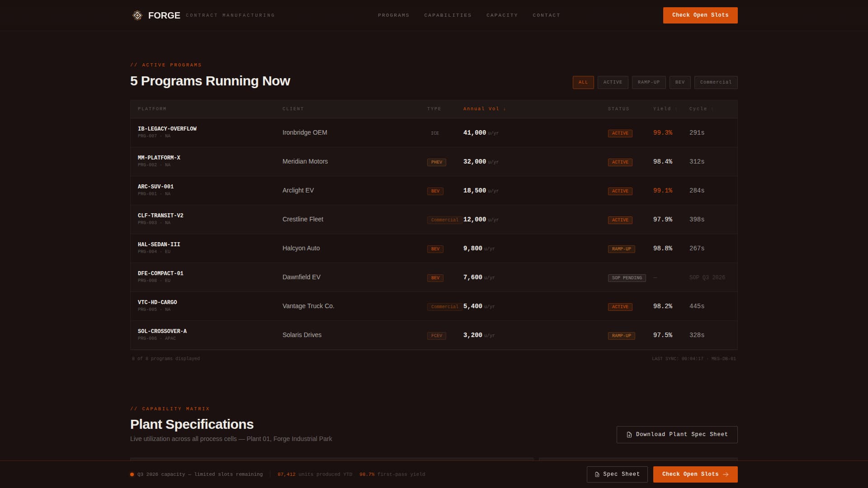Click Download Plant Spec Sheet button

[677, 435]
